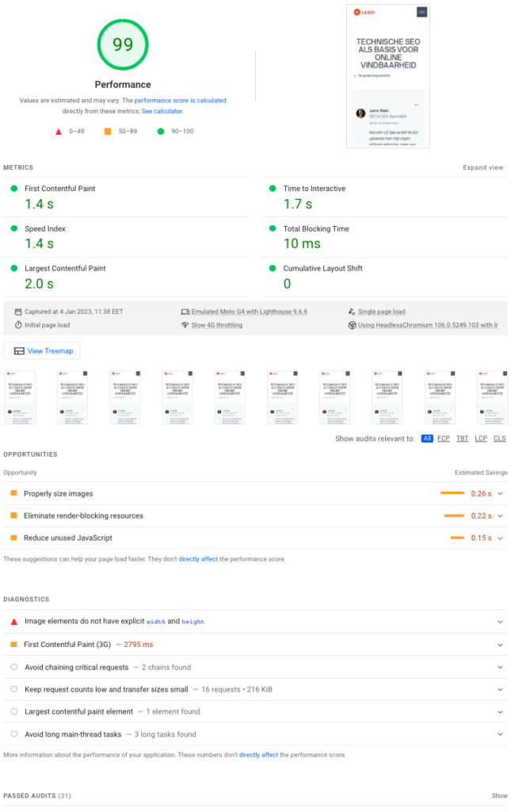Expand Avoid chaining critical requests chevron

tap(500, 667)
